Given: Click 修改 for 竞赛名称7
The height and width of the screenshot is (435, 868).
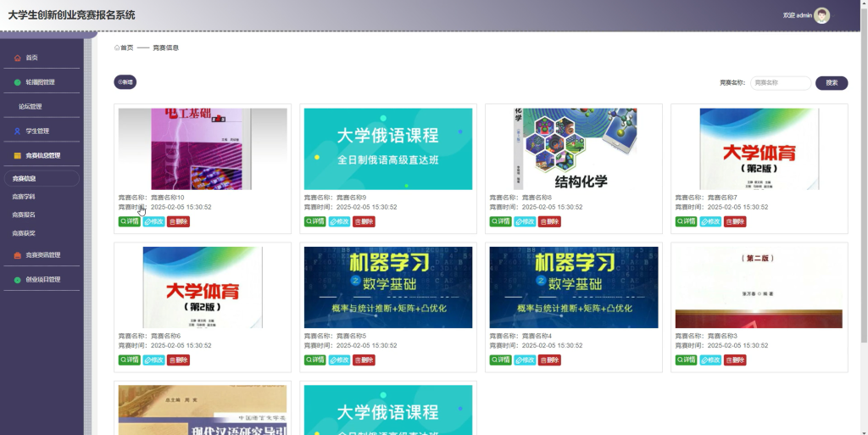Looking at the screenshot, I should (711, 221).
